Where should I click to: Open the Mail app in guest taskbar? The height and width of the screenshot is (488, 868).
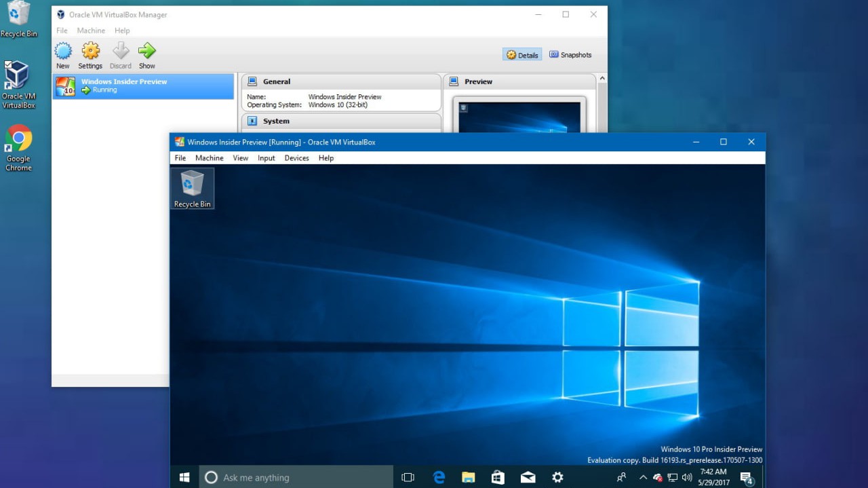[528, 477]
